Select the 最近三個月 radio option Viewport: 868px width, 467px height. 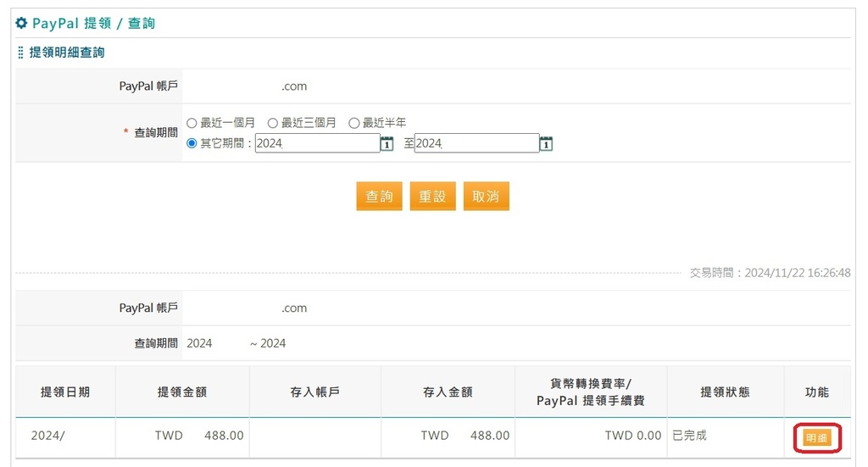272,123
